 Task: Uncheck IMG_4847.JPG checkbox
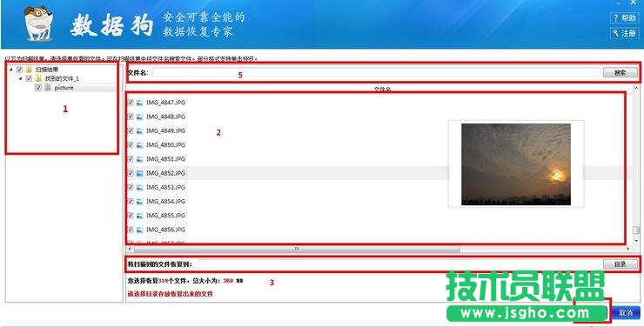tap(131, 103)
